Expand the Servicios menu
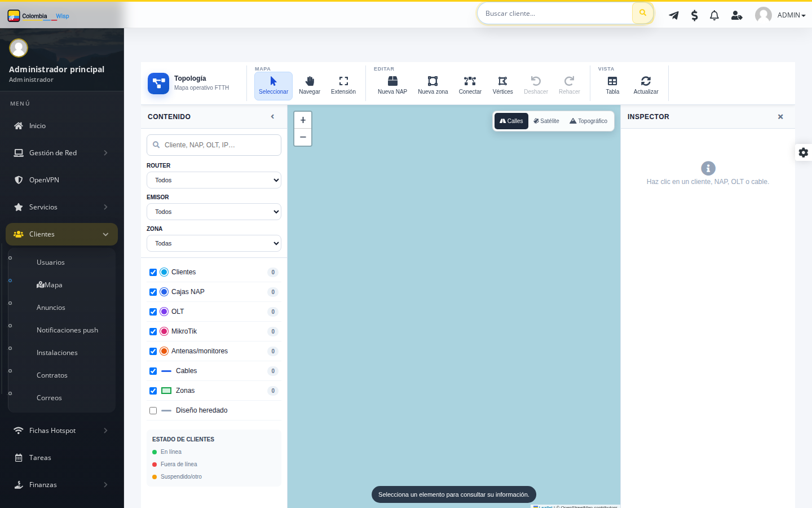812x508 pixels. coord(61,207)
